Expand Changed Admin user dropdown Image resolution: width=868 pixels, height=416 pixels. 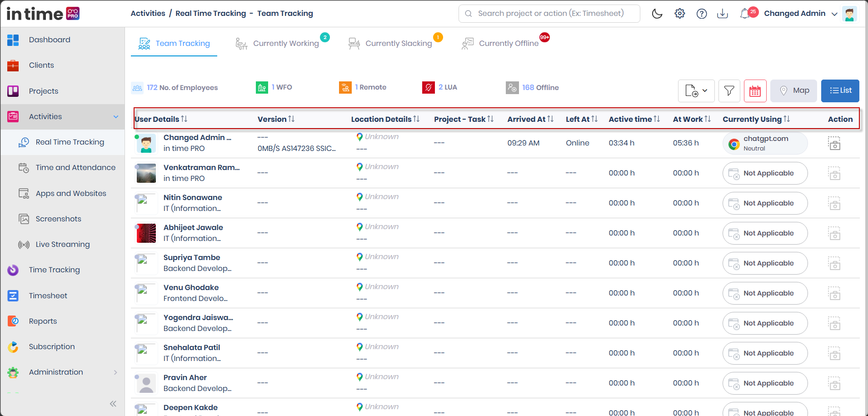pos(834,14)
